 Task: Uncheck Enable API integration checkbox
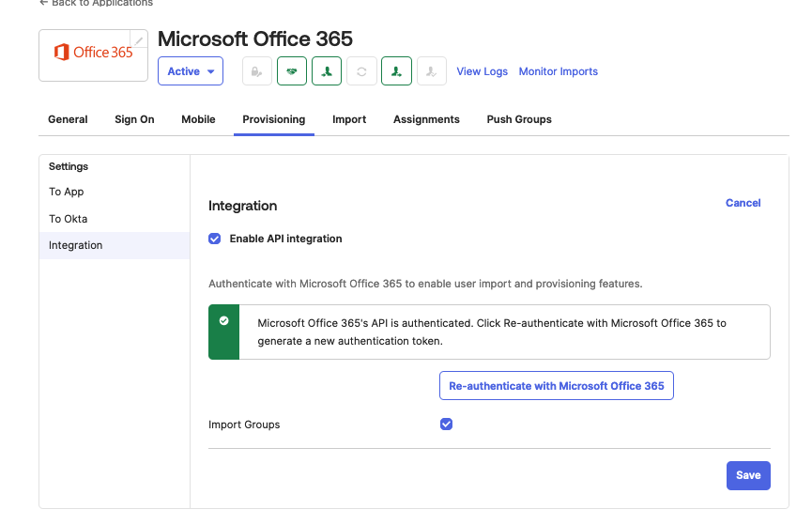coord(214,239)
